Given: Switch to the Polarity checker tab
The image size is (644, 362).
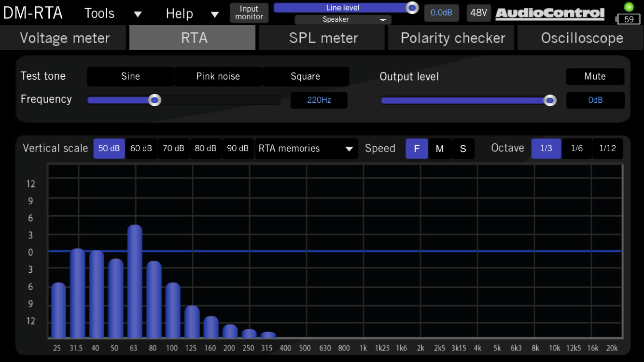Looking at the screenshot, I should tap(451, 38).
